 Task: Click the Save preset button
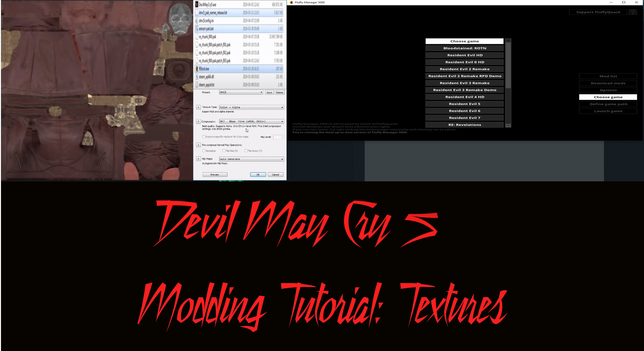[269, 92]
